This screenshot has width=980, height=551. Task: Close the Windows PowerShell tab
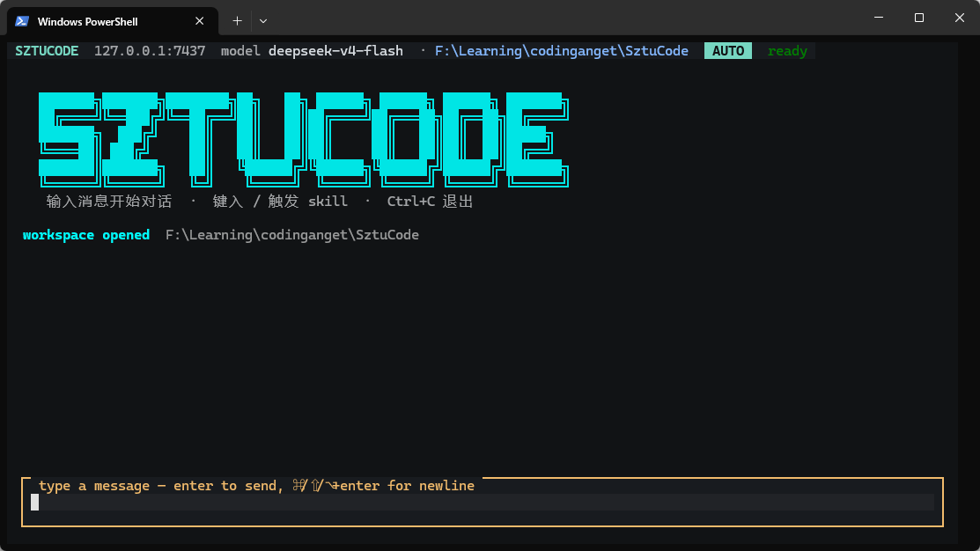199,21
